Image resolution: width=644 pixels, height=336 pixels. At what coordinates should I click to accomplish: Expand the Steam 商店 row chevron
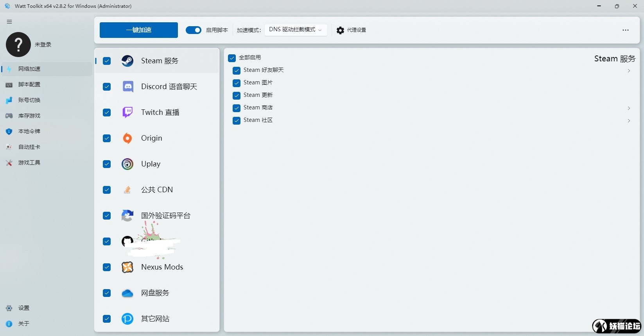point(629,108)
